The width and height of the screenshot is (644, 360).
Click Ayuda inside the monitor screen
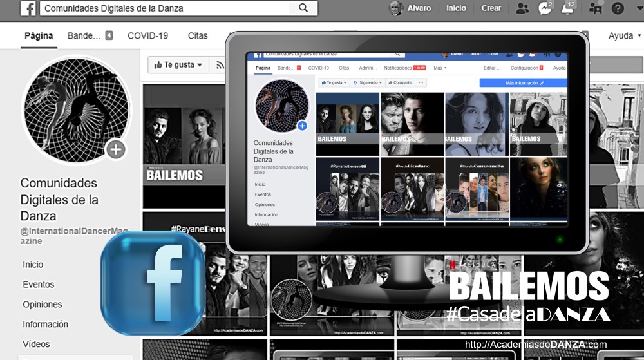(x=559, y=68)
